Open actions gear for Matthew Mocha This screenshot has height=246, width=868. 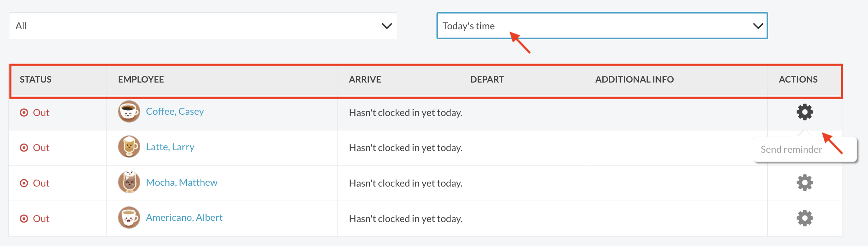804,182
